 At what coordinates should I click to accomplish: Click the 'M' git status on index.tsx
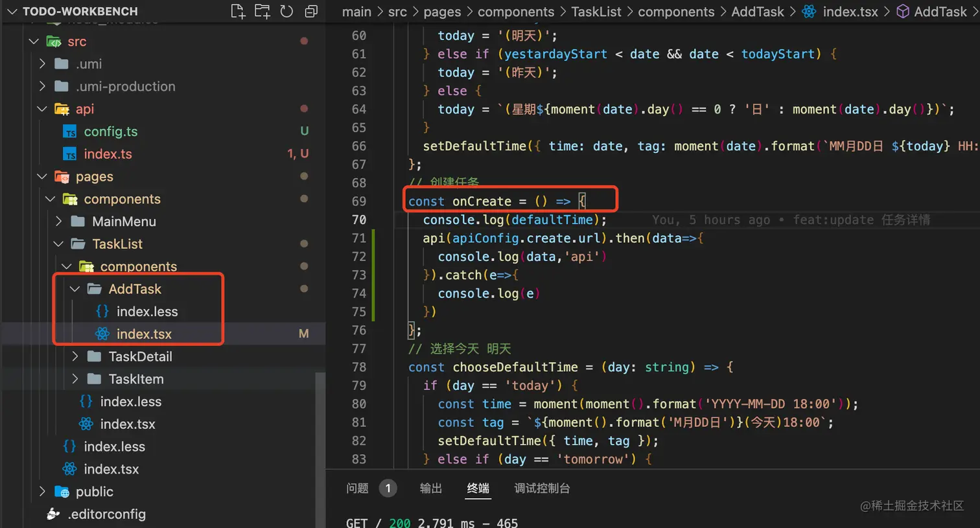[x=303, y=334]
